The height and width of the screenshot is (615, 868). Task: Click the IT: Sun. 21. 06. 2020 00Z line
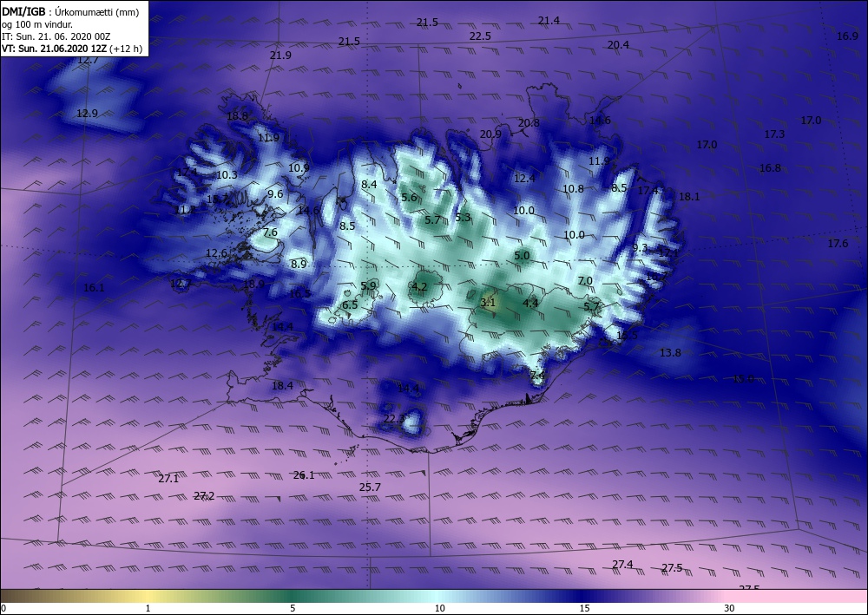coord(56,36)
